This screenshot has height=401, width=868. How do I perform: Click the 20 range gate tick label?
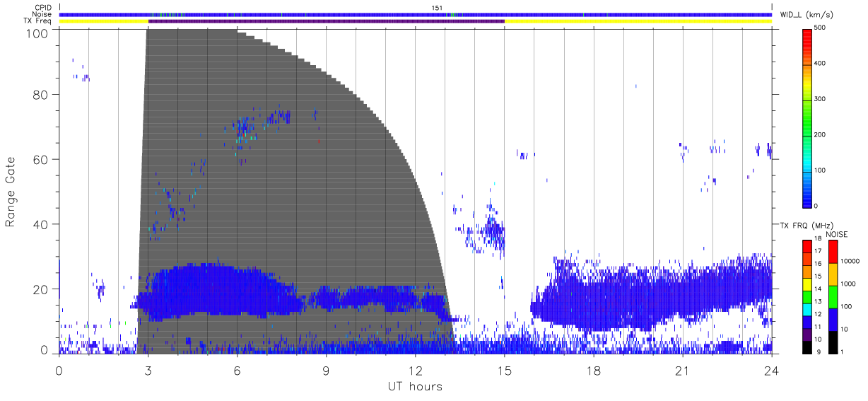tap(40, 289)
